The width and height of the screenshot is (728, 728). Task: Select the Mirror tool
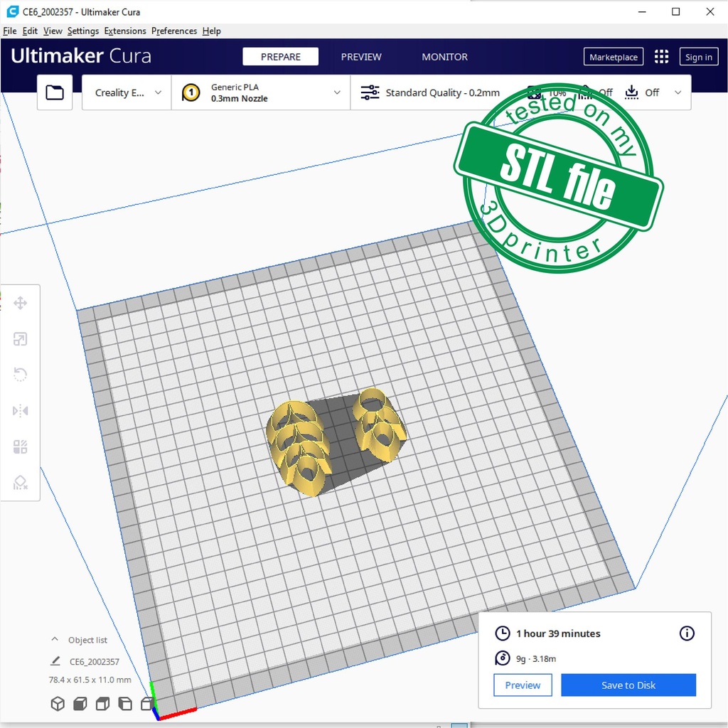coord(20,411)
